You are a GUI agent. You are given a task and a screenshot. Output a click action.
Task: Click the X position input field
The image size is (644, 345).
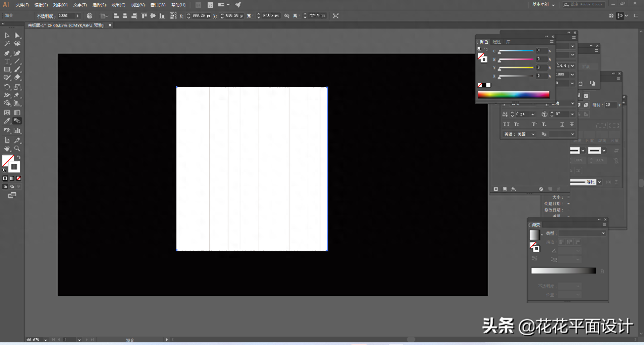(x=201, y=16)
